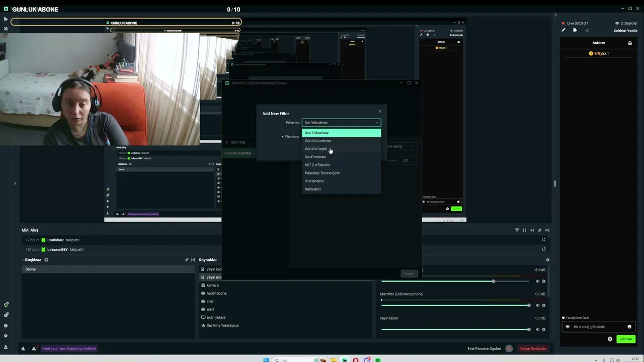Add a new scene with the plus icon

click(x=46, y=260)
